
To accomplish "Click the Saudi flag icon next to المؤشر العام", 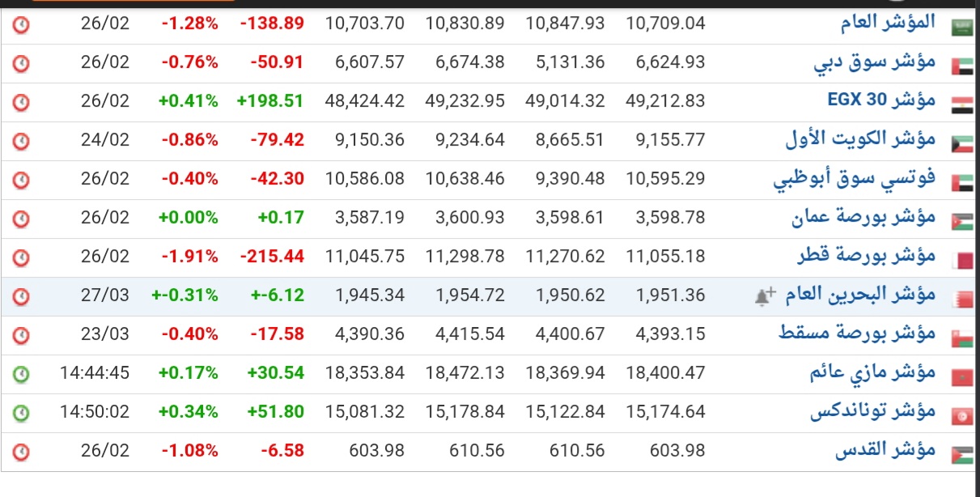I will [962, 25].
